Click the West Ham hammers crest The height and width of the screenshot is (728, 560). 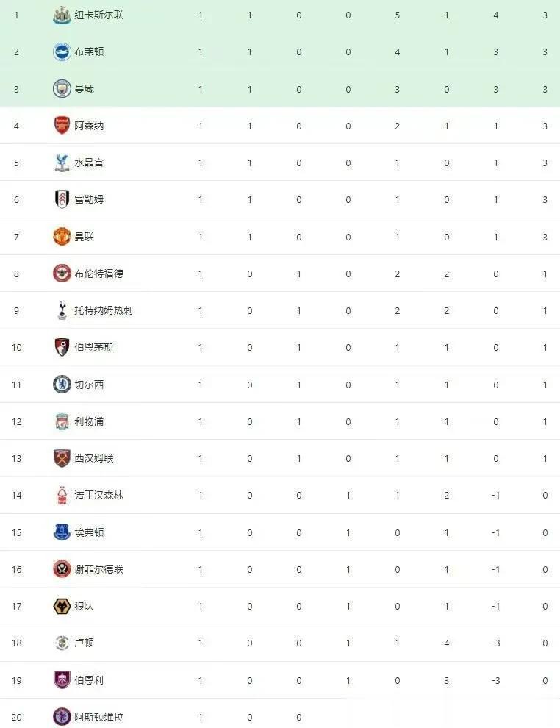[62, 458]
